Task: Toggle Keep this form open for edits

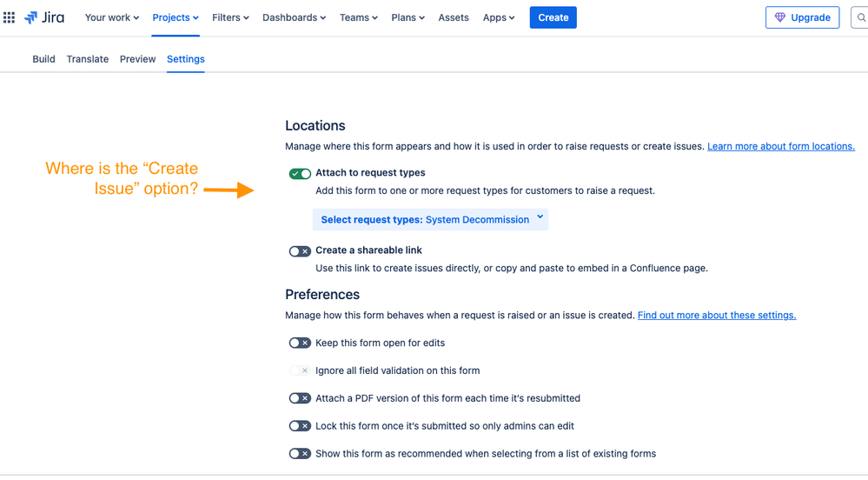Action: click(300, 343)
